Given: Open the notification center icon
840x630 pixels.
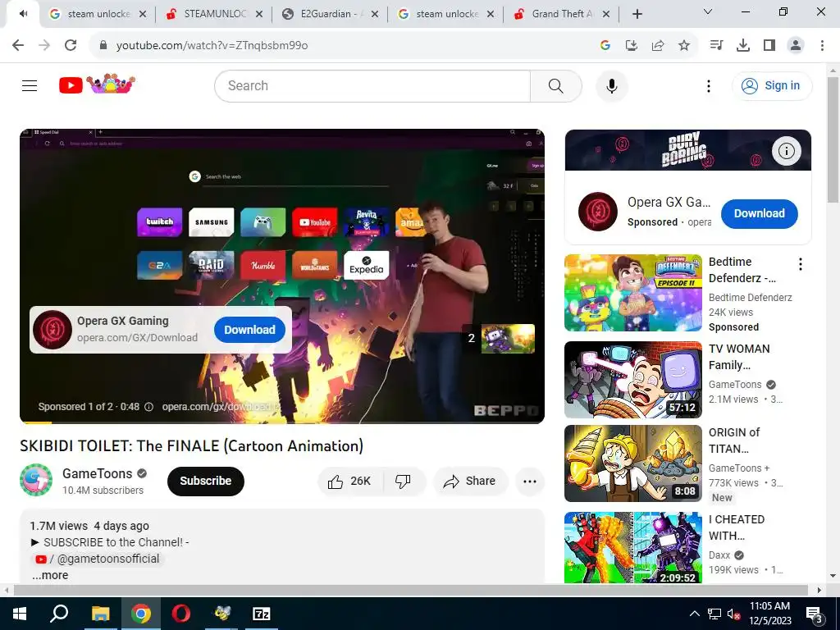Looking at the screenshot, I should (815, 614).
